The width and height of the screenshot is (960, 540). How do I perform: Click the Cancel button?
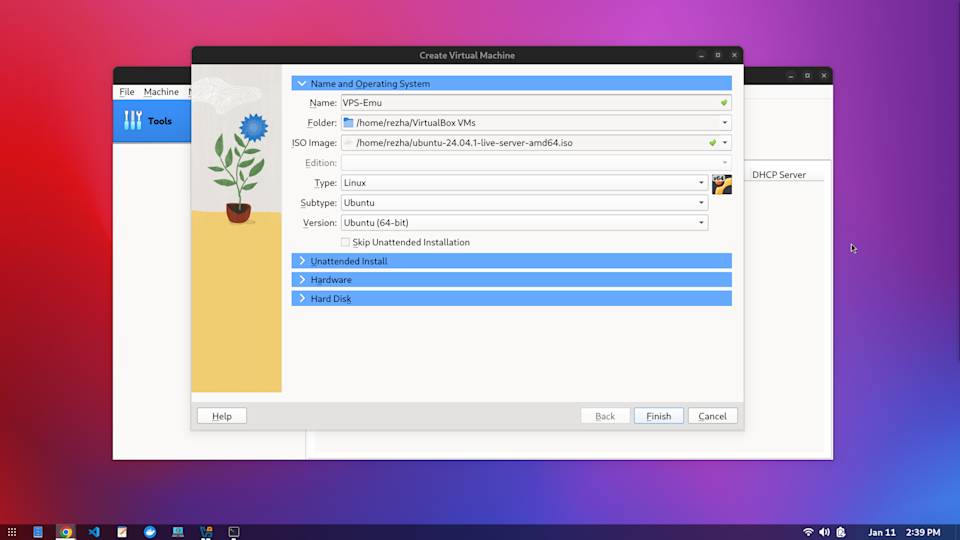712,416
